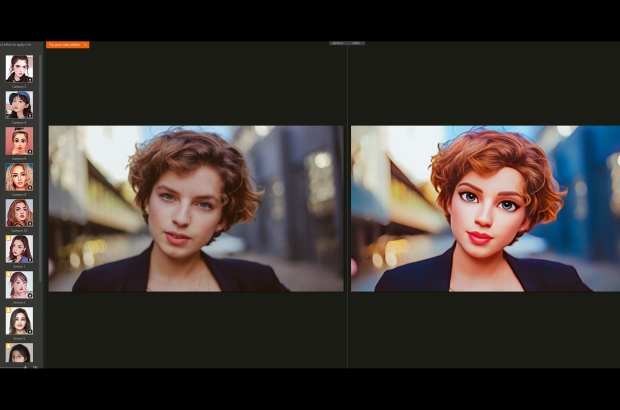Screen dimensions: 620x410
Task: Choose the second style with dark bangs
Action: [x=19, y=104]
